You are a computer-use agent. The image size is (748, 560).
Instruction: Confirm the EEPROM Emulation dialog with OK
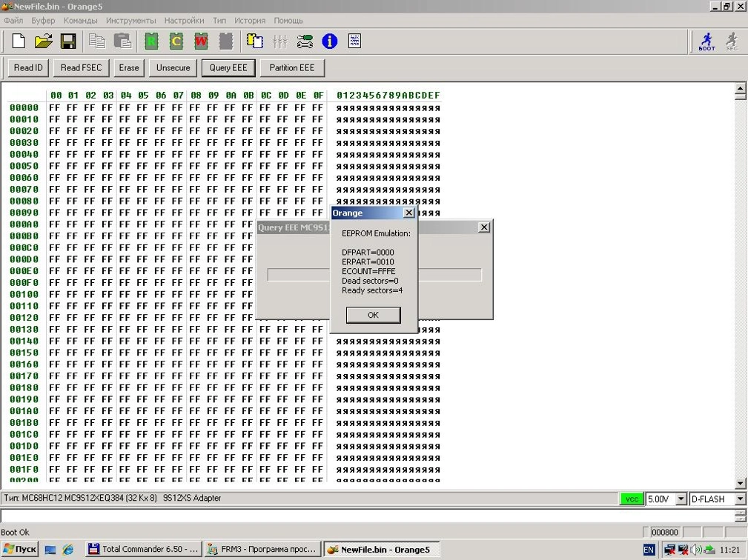pyautogui.click(x=373, y=315)
